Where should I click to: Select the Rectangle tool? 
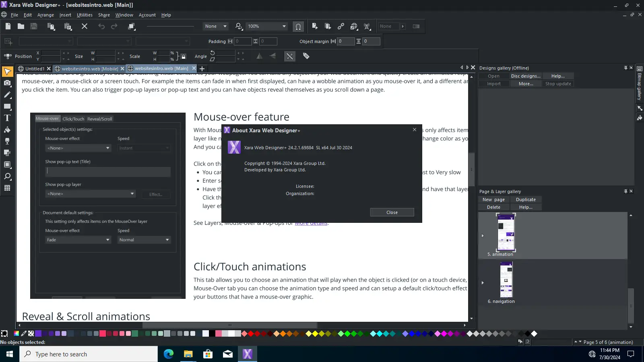[7, 107]
